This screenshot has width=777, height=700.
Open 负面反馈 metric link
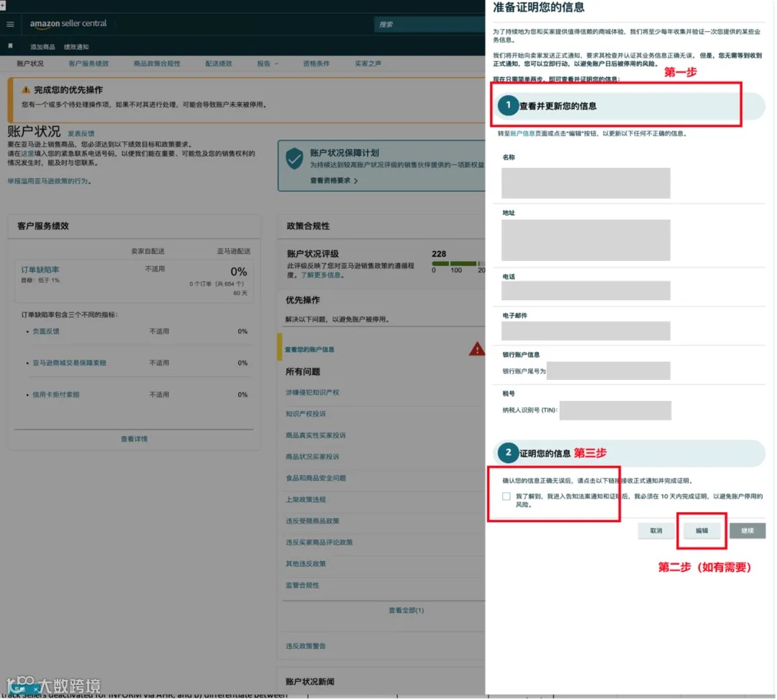(x=45, y=332)
